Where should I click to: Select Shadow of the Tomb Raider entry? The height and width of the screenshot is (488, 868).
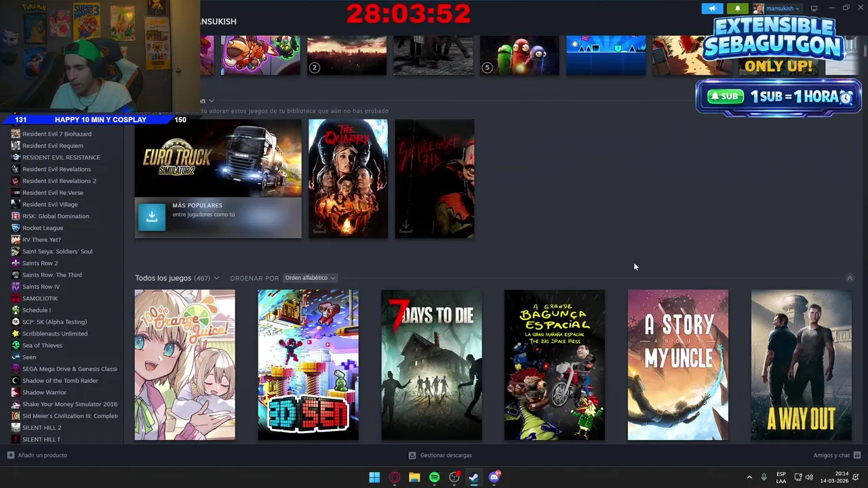tap(62, 381)
